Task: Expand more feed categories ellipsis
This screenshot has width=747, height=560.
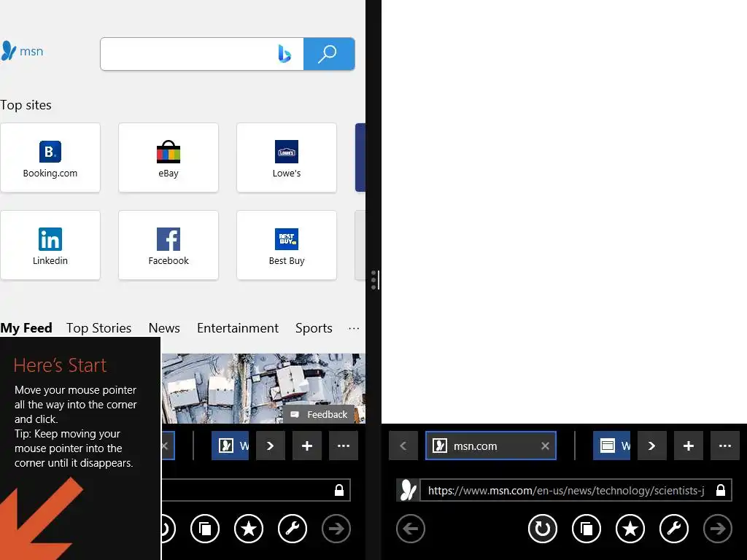Action: pyautogui.click(x=354, y=328)
